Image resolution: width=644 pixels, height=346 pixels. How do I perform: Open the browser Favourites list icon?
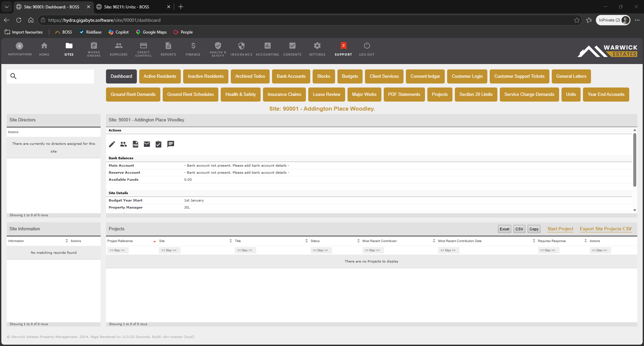(589, 20)
